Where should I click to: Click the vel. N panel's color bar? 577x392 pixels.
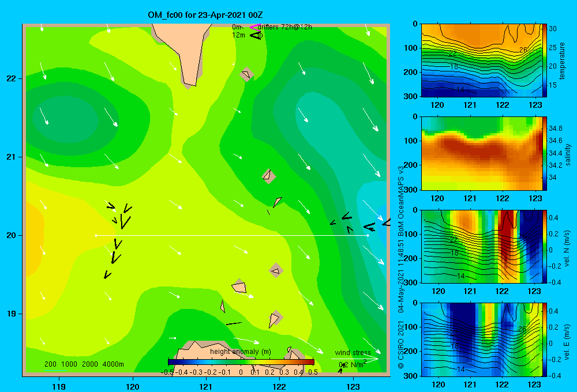click(x=545, y=246)
